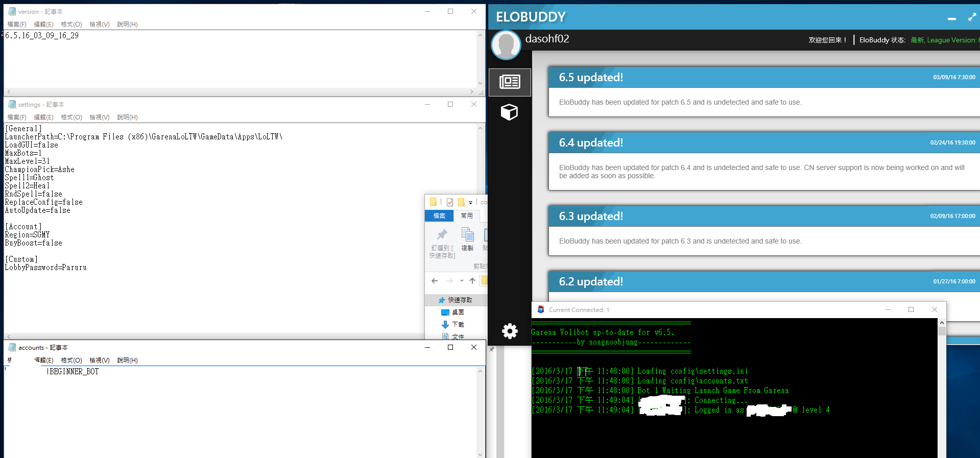Click the version text 6.5.16_03_09_16_29

click(x=42, y=36)
